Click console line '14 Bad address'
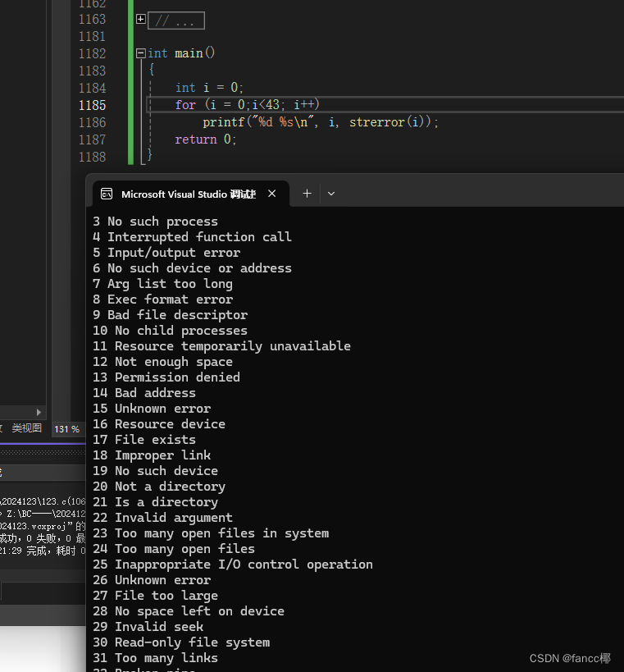624x672 pixels. coord(144,393)
